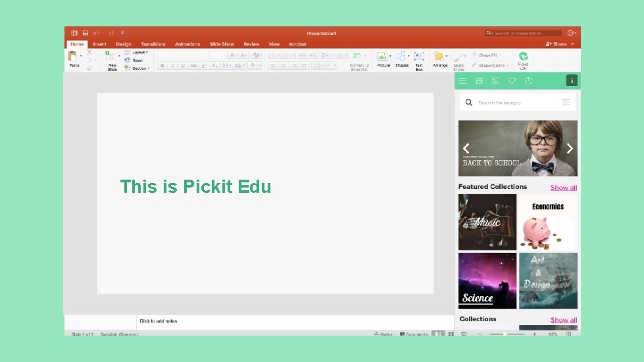Image resolution: width=644 pixels, height=362 pixels.
Task: Click the Save icon in title bar
Action: 86,33
